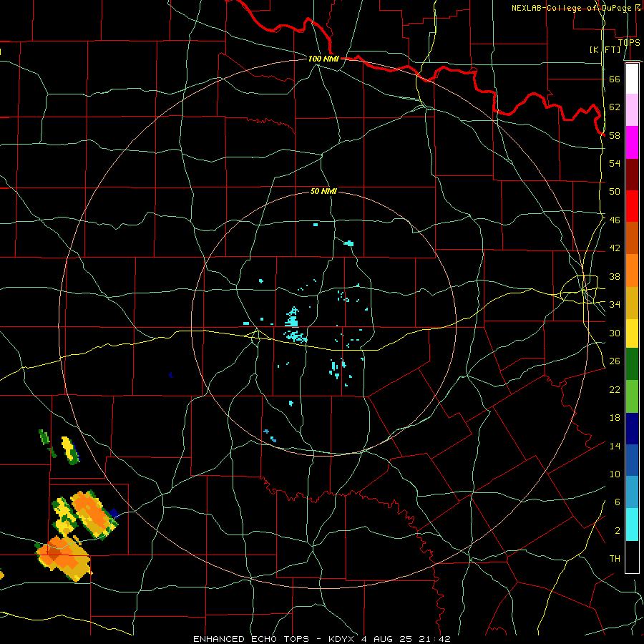Click the '21:42' timestamp in the caption
The image size is (644, 644).
click(x=435, y=639)
